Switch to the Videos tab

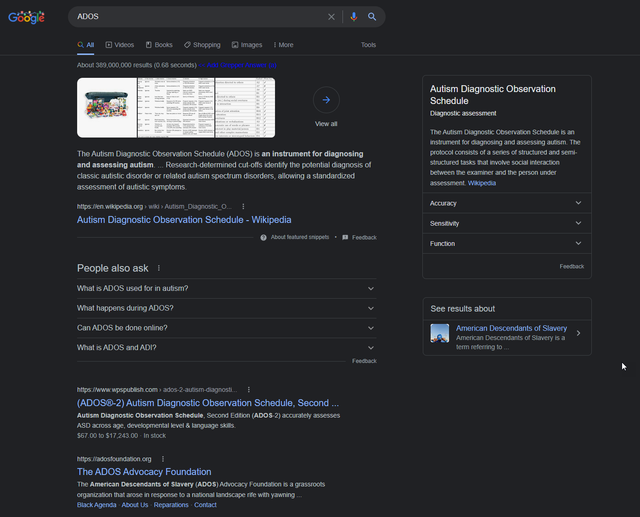(x=120, y=45)
